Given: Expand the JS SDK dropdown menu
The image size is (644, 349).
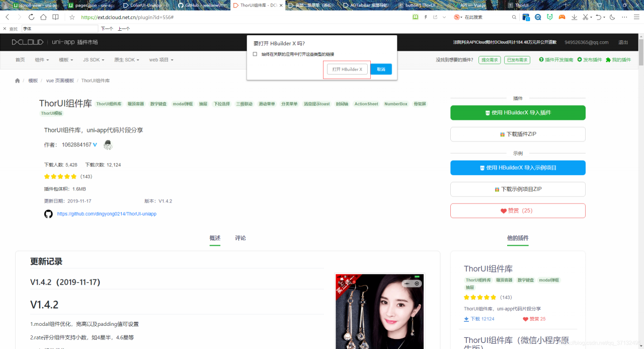Looking at the screenshot, I should coord(94,60).
